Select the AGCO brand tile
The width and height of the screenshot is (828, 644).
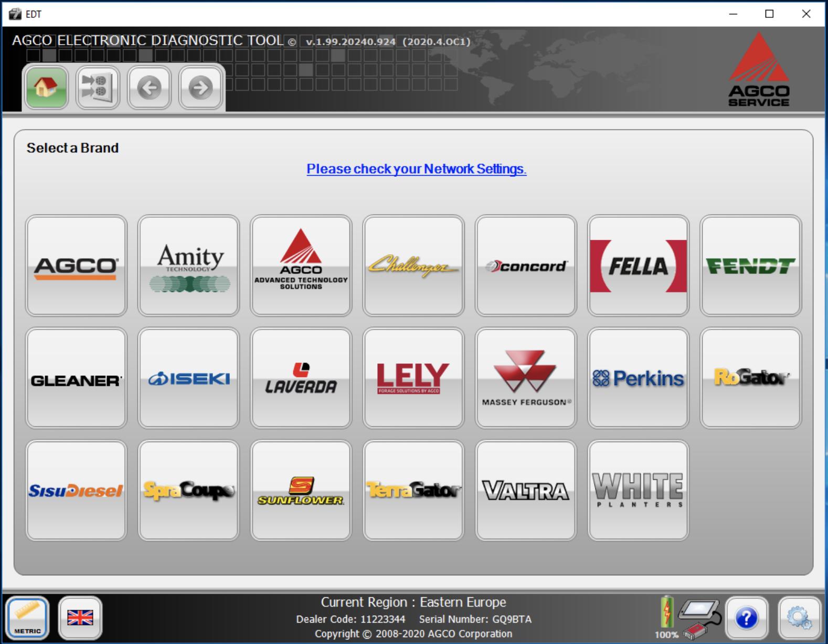pos(76,265)
